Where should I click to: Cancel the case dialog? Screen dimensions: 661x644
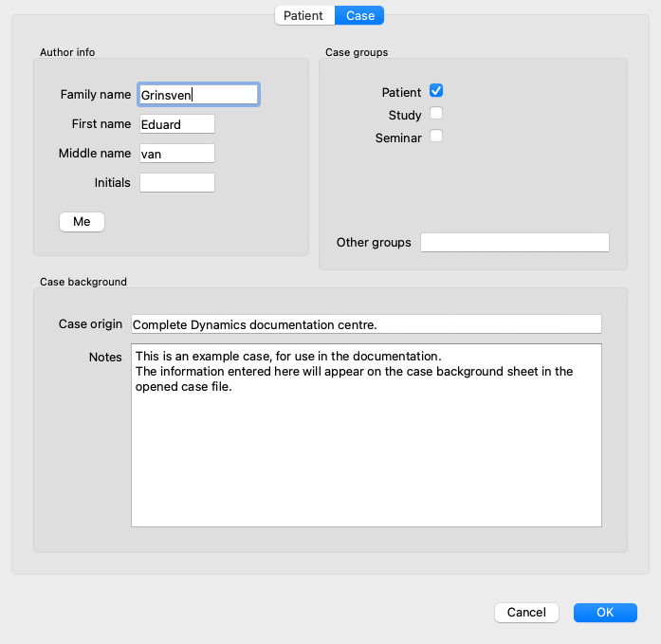526,613
